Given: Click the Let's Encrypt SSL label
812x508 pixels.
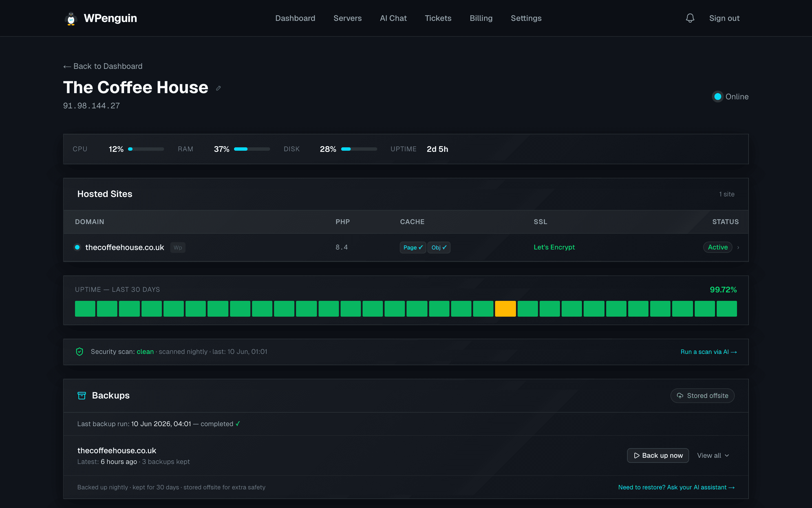Looking at the screenshot, I should click(554, 247).
